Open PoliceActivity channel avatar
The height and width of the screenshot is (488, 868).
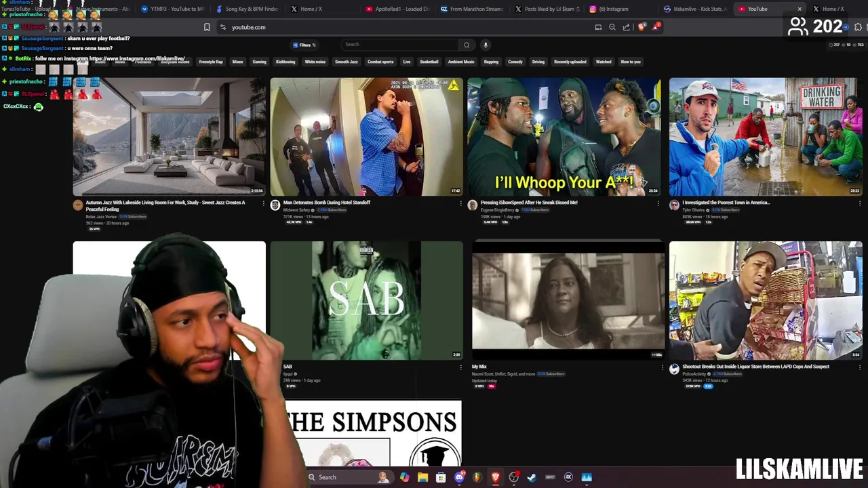pyautogui.click(x=674, y=369)
